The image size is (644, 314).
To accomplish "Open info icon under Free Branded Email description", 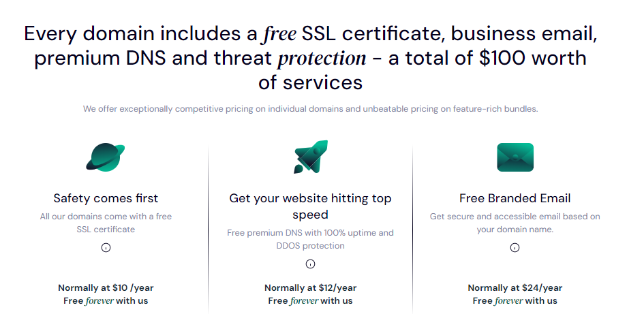I will tap(515, 247).
